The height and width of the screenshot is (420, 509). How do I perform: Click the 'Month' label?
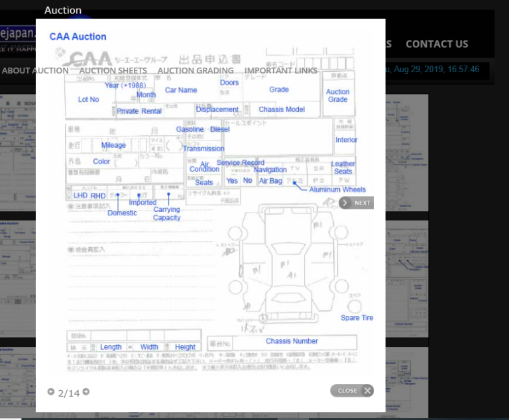click(x=146, y=95)
